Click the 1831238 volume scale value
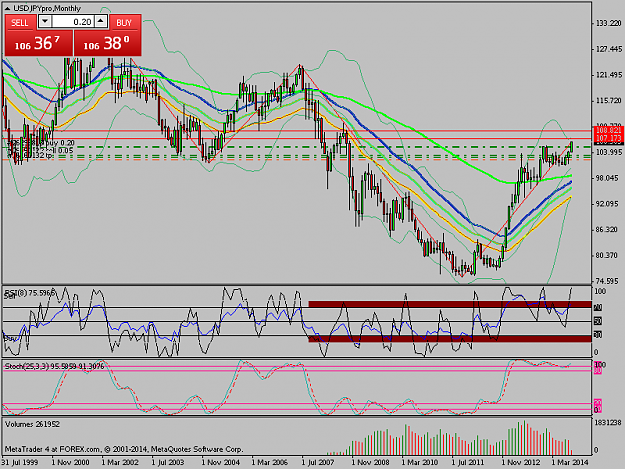 pyautogui.click(x=608, y=423)
